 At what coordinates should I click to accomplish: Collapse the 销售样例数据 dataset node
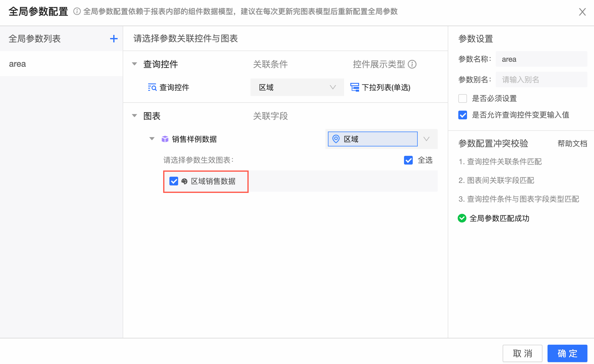coord(152,139)
